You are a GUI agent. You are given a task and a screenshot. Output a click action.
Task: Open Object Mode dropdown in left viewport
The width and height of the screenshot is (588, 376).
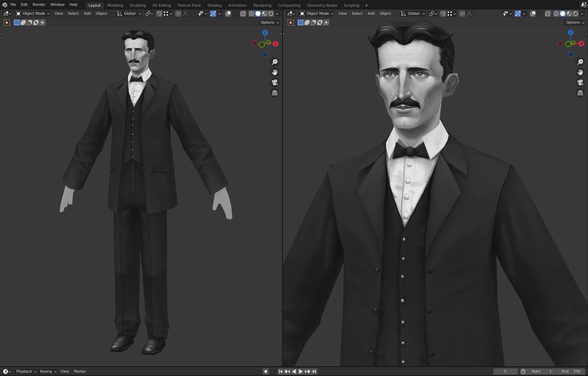[x=33, y=13]
